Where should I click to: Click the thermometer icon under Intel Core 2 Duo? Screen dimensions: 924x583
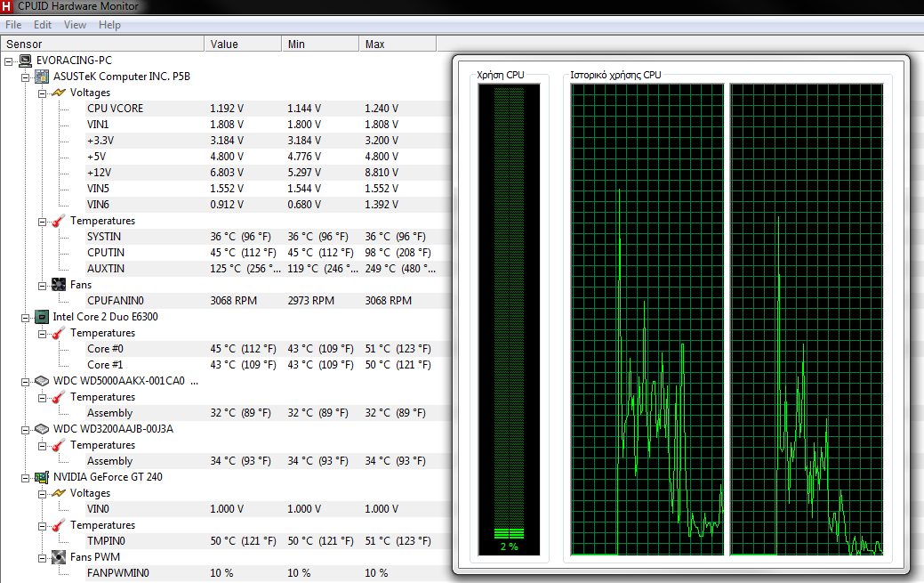pyautogui.click(x=58, y=333)
